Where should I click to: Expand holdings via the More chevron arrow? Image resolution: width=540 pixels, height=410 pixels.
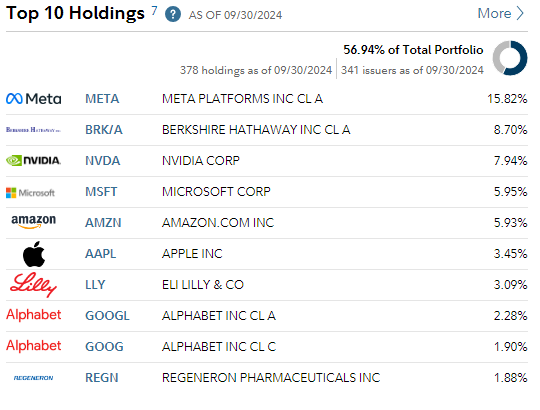coord(520,13)
